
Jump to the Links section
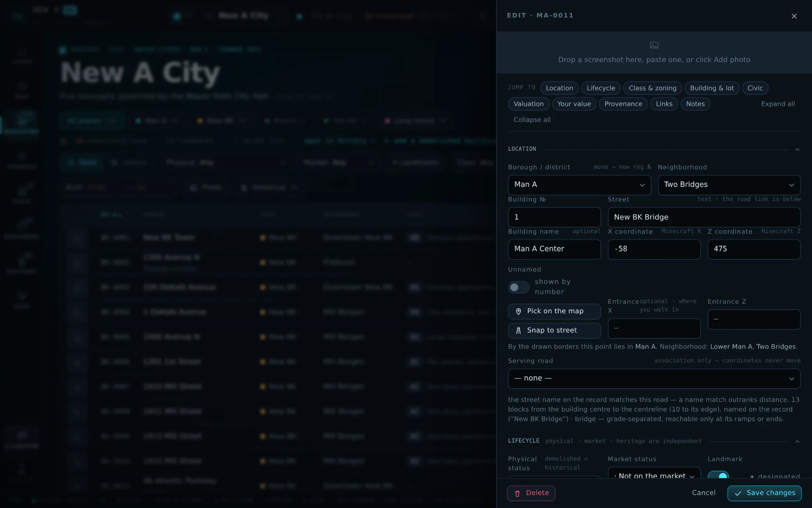[664, 104]
